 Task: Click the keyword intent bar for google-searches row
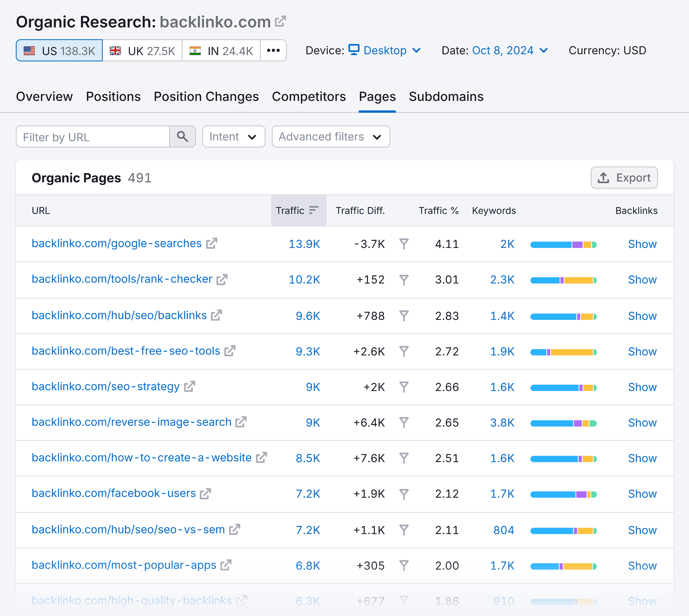564,245
